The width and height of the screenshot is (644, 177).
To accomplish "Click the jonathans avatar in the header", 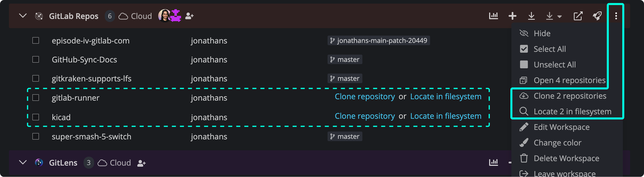I will coord(164,16).
